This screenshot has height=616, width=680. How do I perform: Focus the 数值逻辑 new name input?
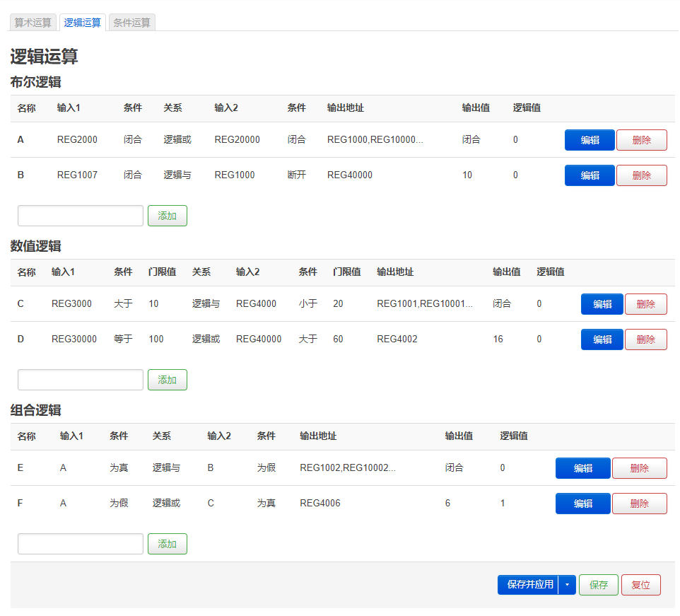81,380
